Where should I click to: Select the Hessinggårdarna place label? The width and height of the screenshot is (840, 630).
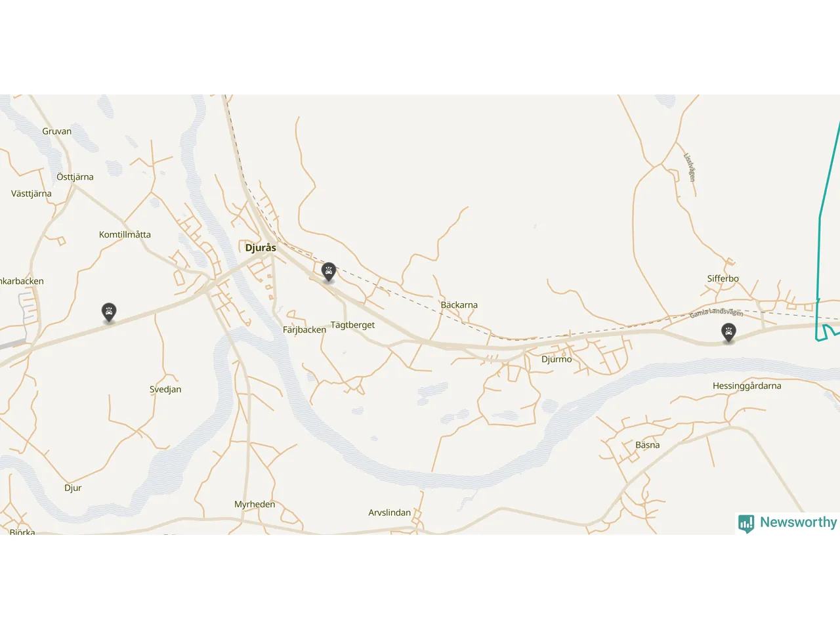coord(747,386)
